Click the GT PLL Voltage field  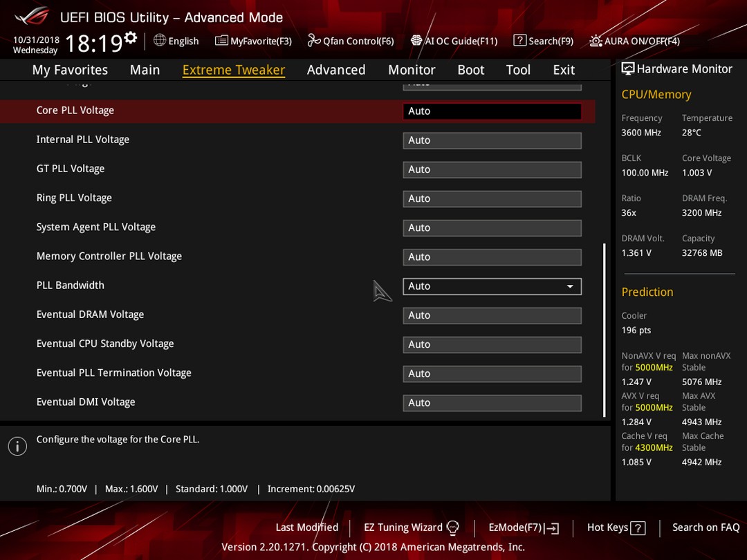pos(492,169)
